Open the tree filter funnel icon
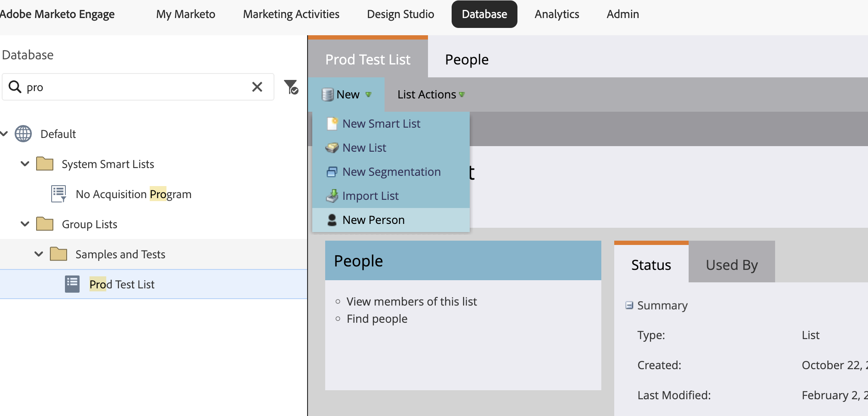Screen dimensions: 868x416 [291, 87]
